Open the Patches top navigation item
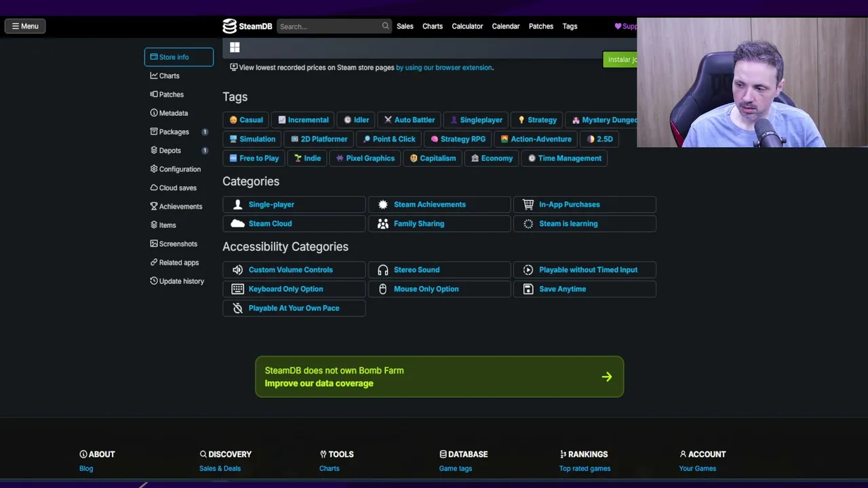868x488 pixels. [541, 26]
